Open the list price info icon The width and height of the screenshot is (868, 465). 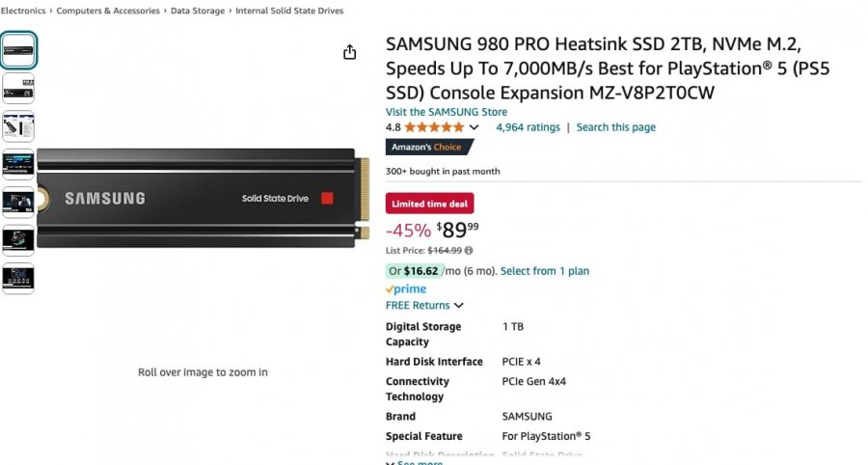click(469, 251)
